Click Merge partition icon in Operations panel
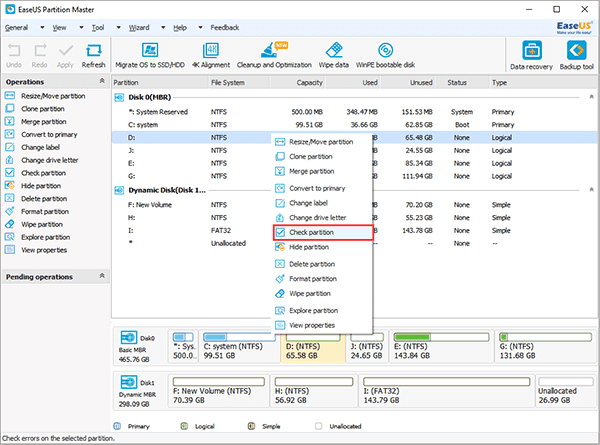Screen dimensions: 600x445 pyautogui.click(x=10, y=122)
